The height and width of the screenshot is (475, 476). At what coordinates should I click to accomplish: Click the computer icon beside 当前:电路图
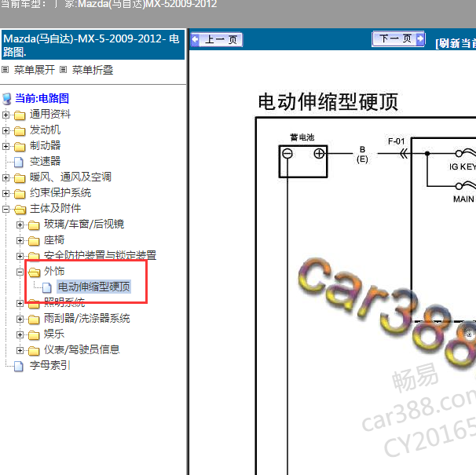(7, 99)
